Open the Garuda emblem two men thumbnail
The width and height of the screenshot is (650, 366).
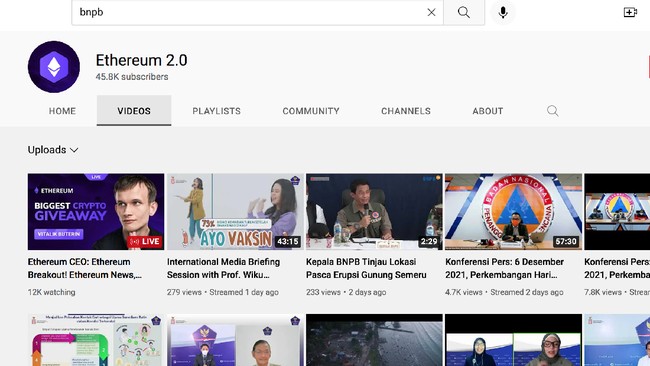click(x=235, y=340)
